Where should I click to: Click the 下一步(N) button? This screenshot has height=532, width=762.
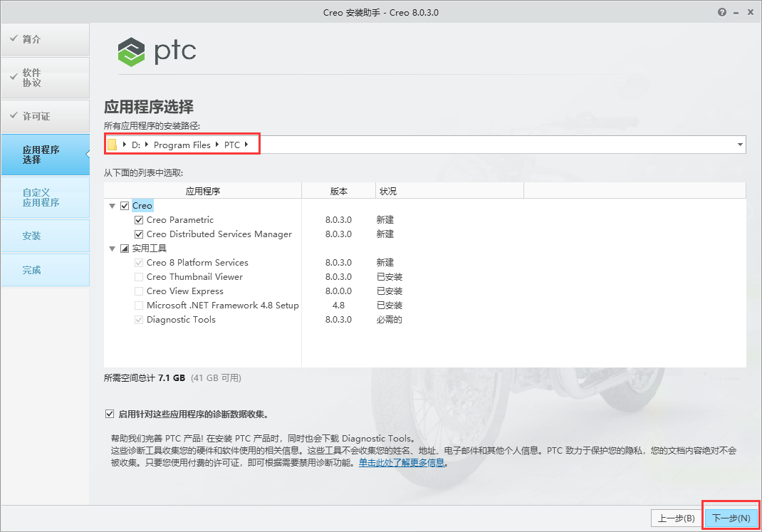(731, 518)
